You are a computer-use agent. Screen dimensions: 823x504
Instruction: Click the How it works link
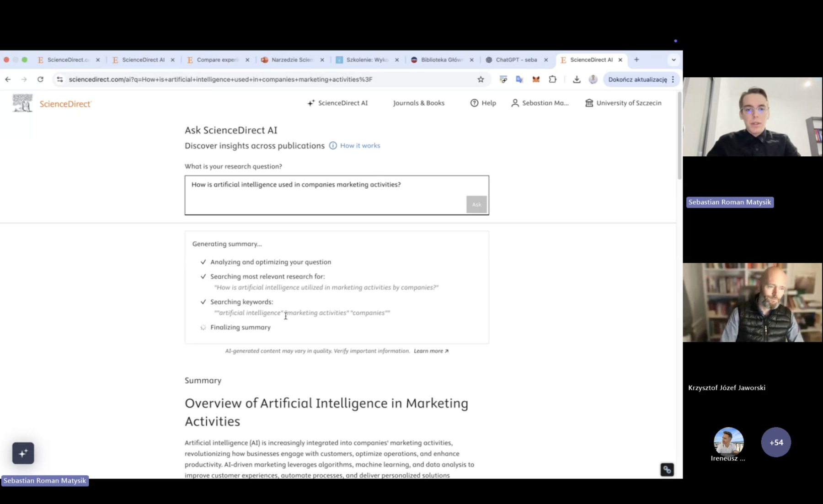tap(360, 146)
